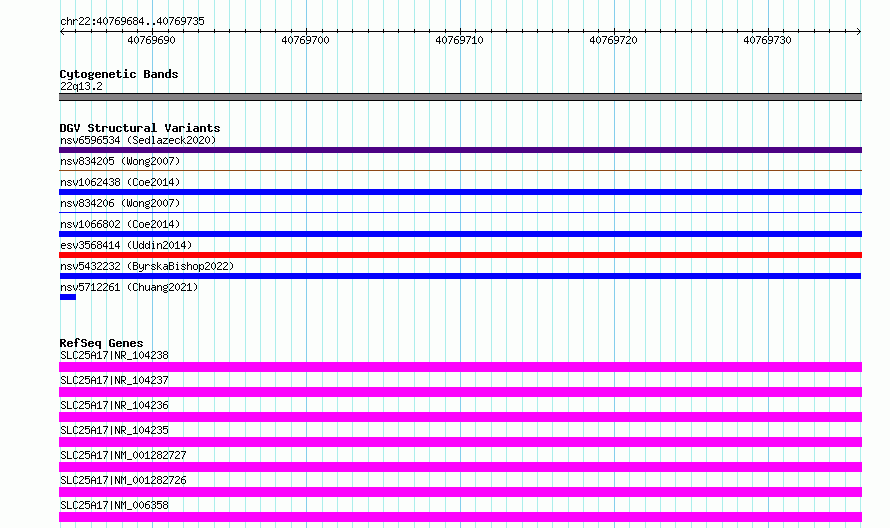Open SLC25A17|NM_006358 gene label
This screenshot has width=890, height=528.
click(x=114, y=505)
